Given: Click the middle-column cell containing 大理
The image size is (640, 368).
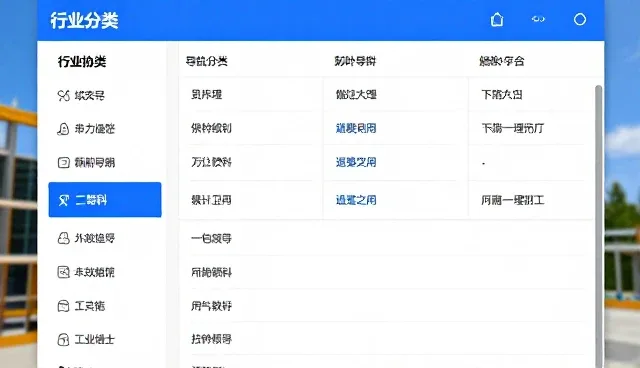Looking at the screenshot, I should point(356,95).
